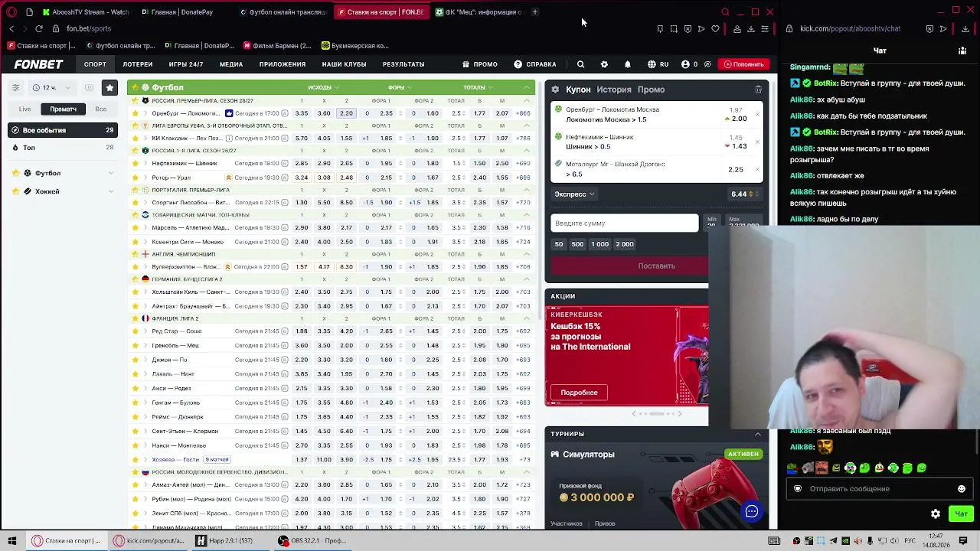Collapse Россия Премьер-лига league chevron
Image resolution: width=980 pixels, height=551 pixels.
coord(527,101)
